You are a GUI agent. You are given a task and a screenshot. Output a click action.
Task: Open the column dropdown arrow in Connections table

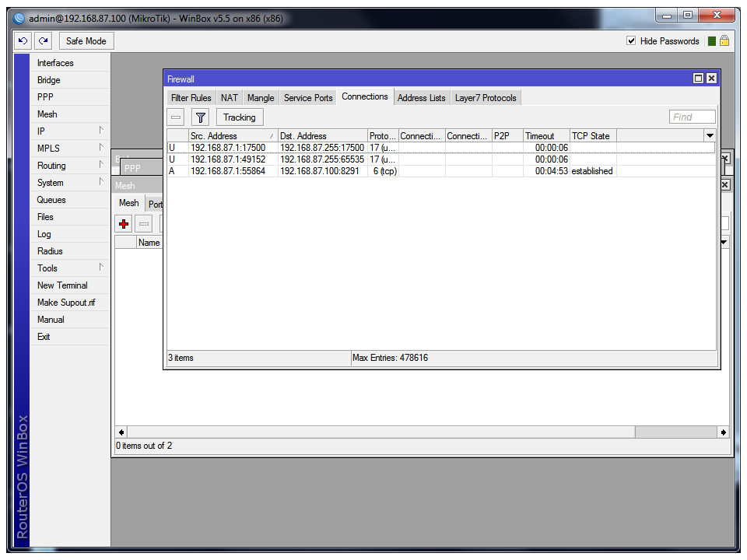click(x=709, y=136)
